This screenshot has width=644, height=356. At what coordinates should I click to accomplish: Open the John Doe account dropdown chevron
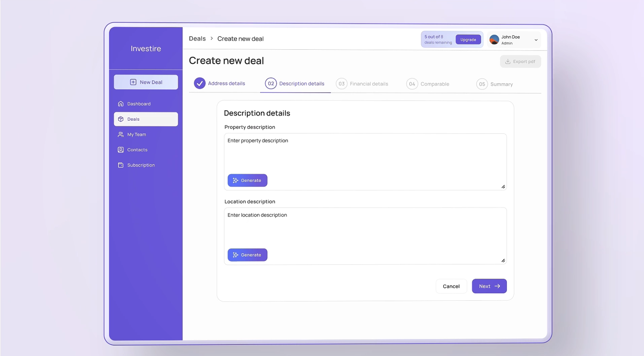pyautogui.click(x=536, y=40)
